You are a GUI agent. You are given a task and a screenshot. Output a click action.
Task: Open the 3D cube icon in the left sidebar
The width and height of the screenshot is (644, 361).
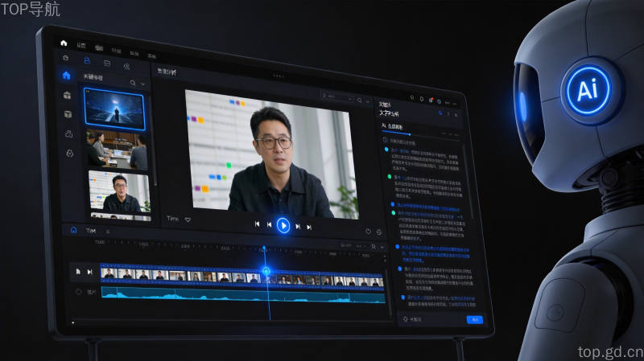coord(68,114)
